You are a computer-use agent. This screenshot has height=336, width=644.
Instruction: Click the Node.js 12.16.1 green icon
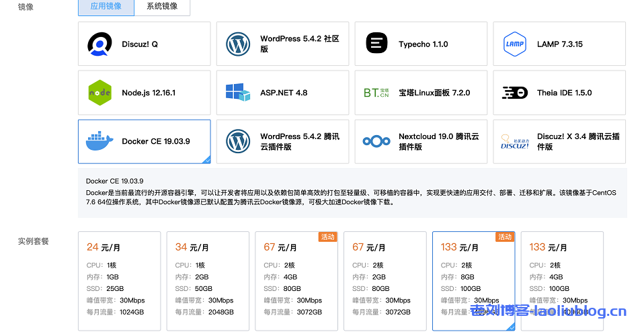coord(99,93)
